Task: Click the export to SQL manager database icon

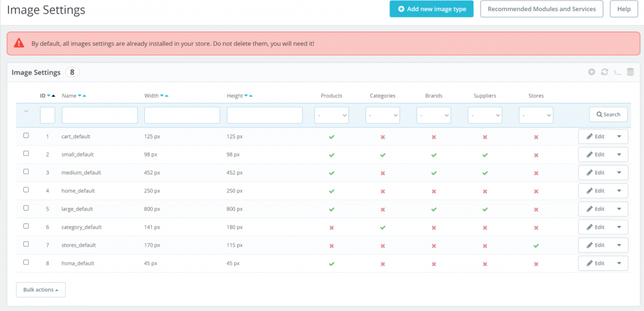Action: pyautogui.click(x=630, y=72)
